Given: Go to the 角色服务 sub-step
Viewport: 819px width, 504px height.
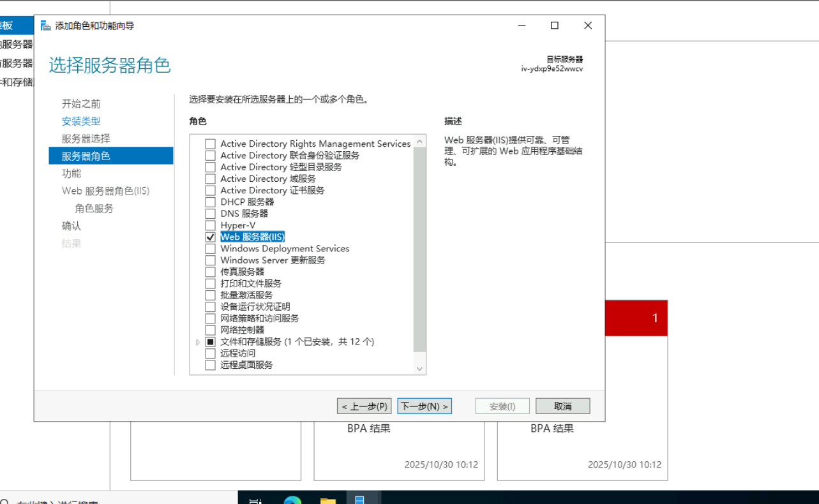Looking at the screenshot, I should [94, 209].
